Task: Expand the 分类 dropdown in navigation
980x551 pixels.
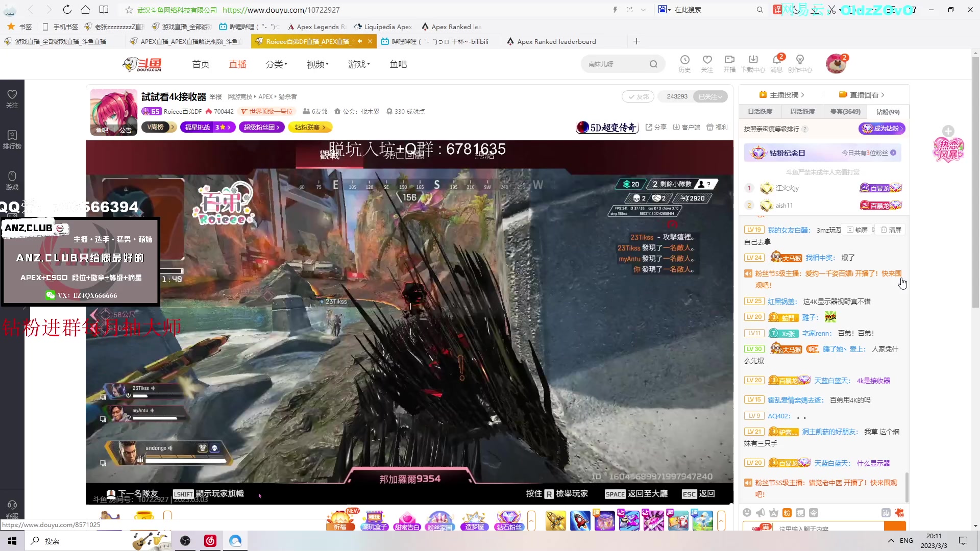Action: pyautogui.click(x=276, y=64)
